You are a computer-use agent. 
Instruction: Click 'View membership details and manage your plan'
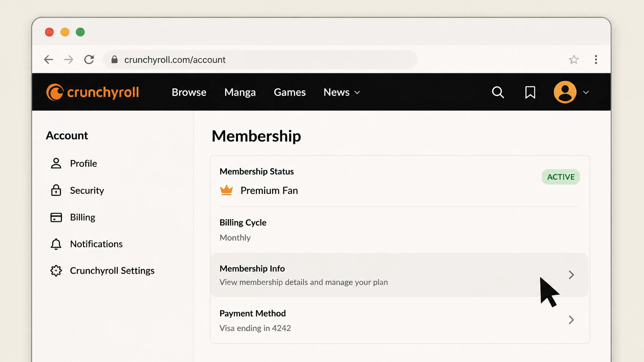tap(304, 282)
